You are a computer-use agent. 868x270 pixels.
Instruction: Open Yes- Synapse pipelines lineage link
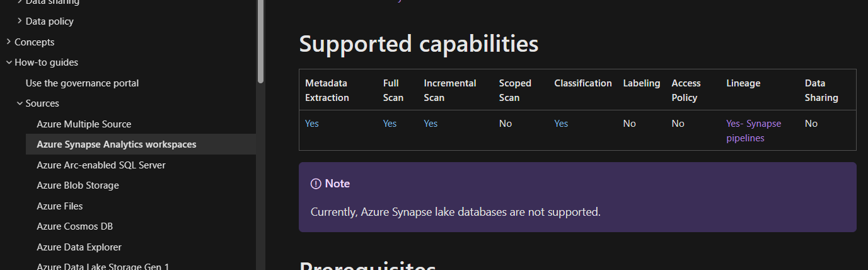[754, 131]
